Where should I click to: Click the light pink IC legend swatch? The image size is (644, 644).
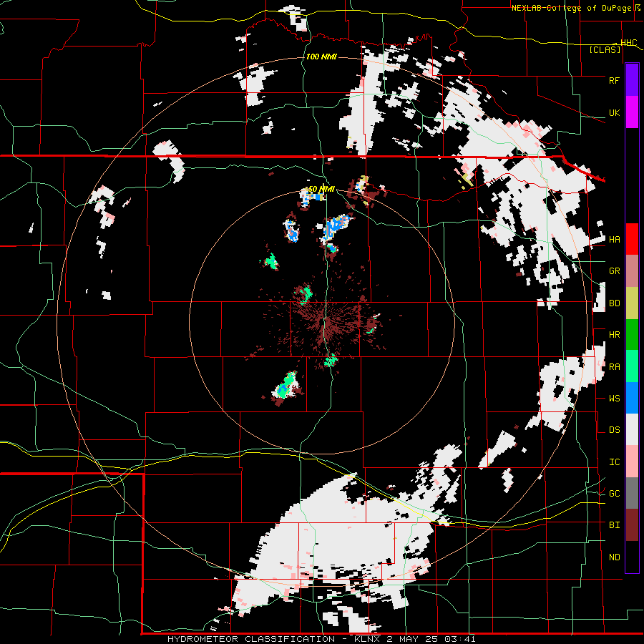(632, 462)
